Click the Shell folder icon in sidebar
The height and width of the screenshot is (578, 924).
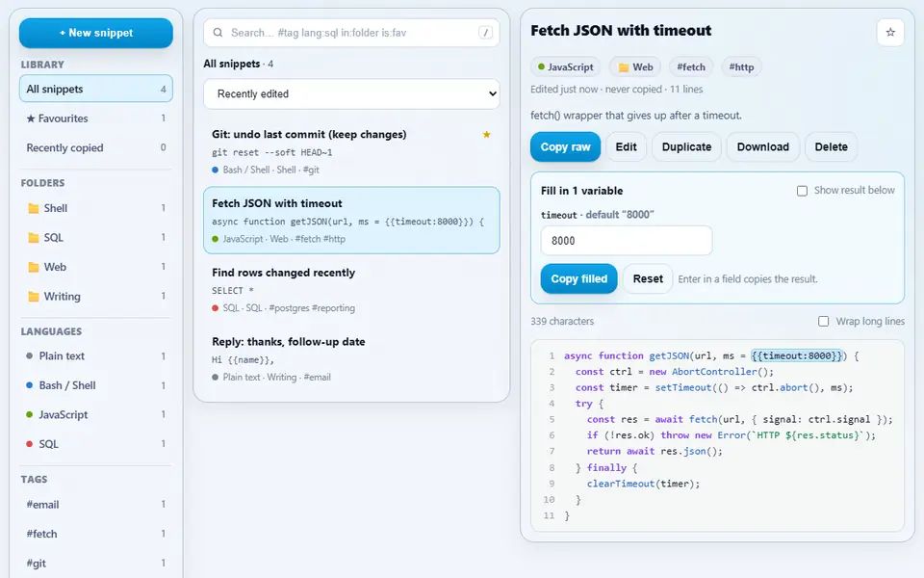(34, 208)
